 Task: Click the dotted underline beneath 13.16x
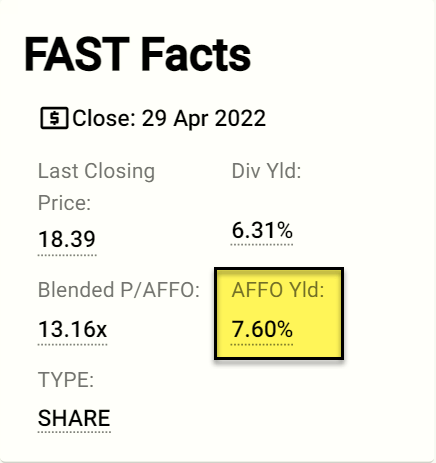(x=73, y=344)
